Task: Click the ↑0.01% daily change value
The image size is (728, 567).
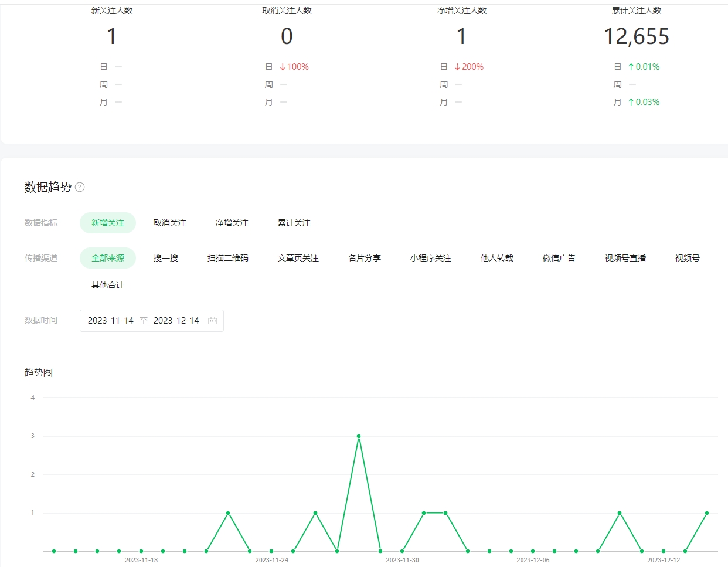Action: click(x=644, y=67)
